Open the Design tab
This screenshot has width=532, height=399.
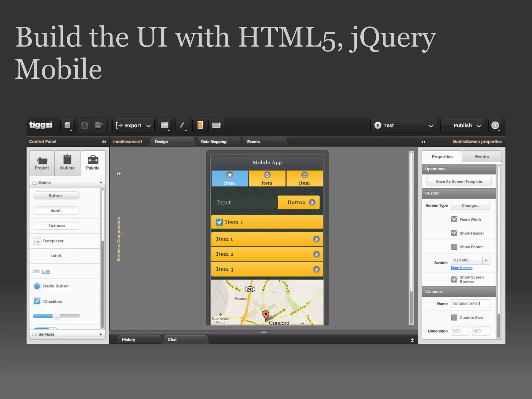click(x=171, y=142)
